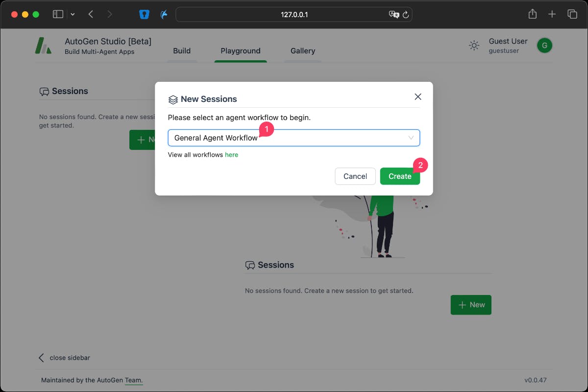
Task: Open the Bitwarden shield extension icon
Action: [x=144, y=14]
